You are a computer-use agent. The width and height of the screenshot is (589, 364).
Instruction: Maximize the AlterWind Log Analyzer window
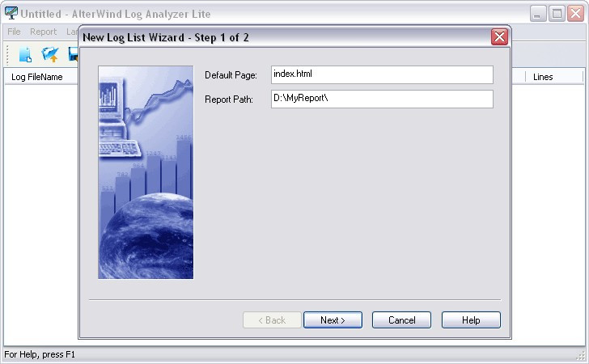coord(557,14)
